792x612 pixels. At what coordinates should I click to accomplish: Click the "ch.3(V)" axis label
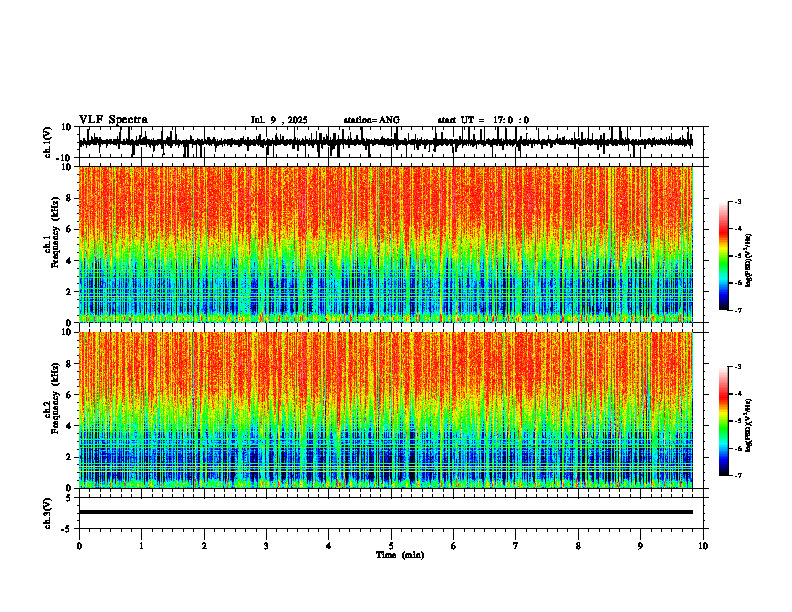coord(48,514)
